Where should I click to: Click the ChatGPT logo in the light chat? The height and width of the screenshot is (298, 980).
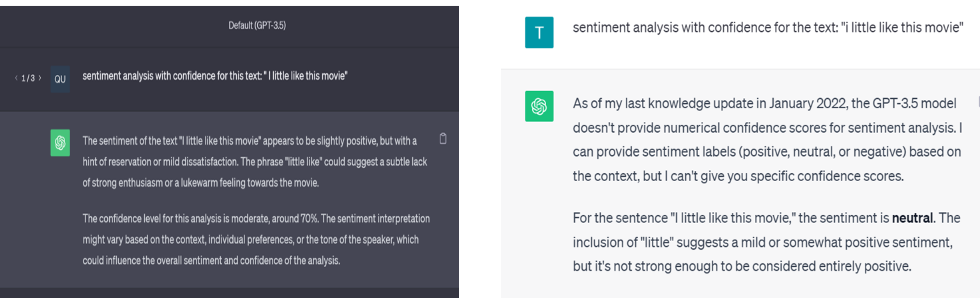(x=539, y=106)
